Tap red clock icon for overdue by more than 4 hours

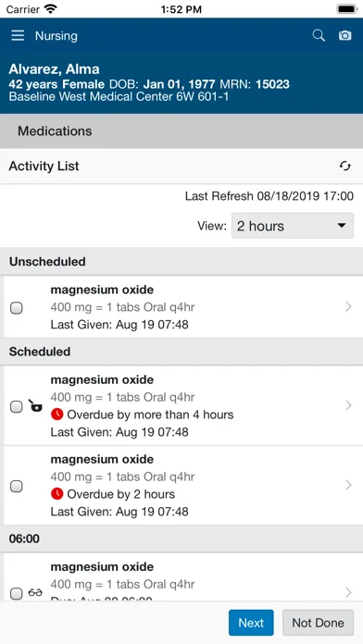coord(57,415)
